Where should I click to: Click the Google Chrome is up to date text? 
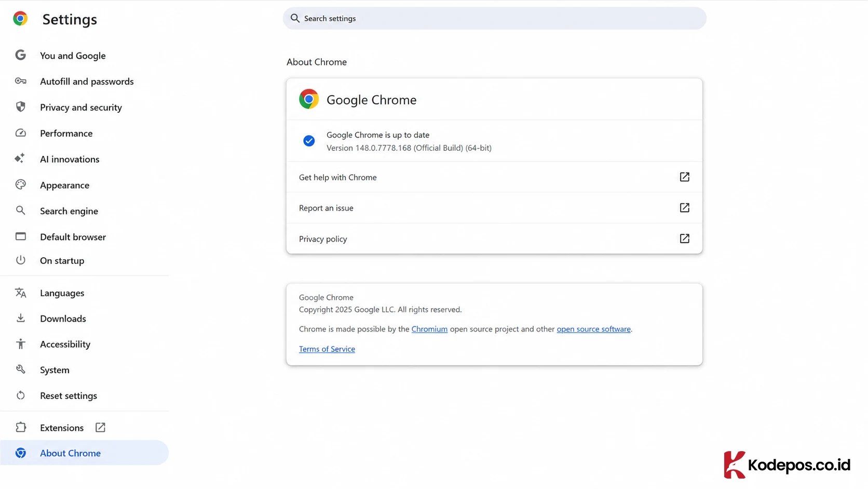pyautogui.click(x=378, y=135)
